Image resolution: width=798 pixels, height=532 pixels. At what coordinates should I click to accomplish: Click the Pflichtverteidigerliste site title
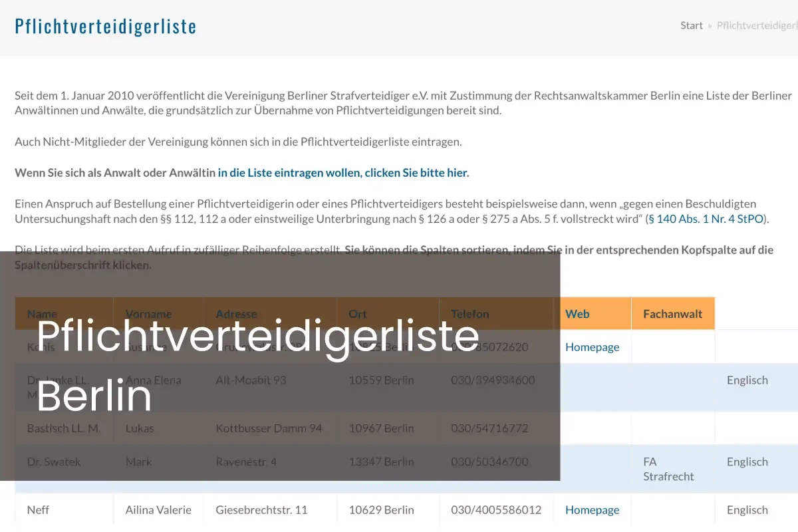pos(106,25)
